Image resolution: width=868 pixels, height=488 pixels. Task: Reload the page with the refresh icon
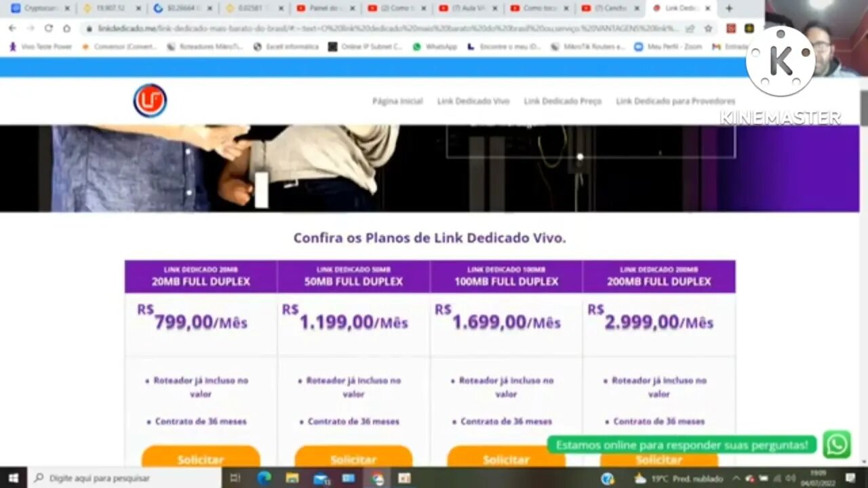click(x=48, y=28)
